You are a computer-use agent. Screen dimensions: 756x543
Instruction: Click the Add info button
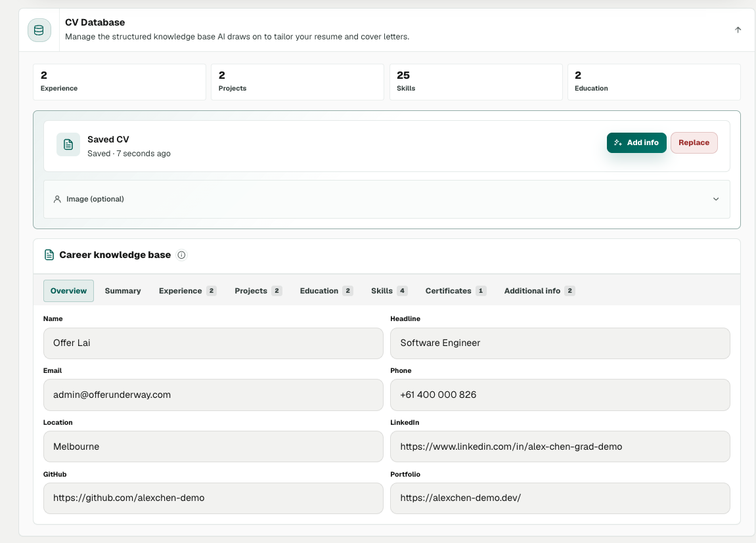click(636, 142)
